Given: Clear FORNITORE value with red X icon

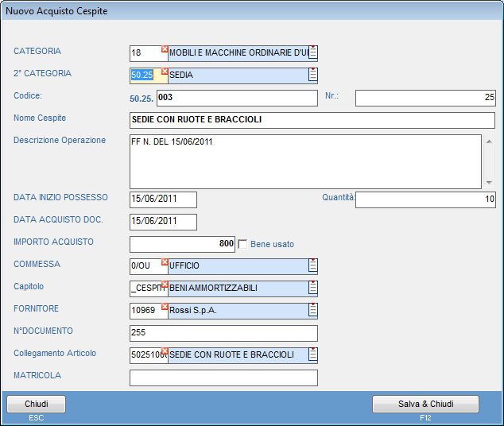Looking at the screenshot, I should pyautogui.click(x=165, y=306).
